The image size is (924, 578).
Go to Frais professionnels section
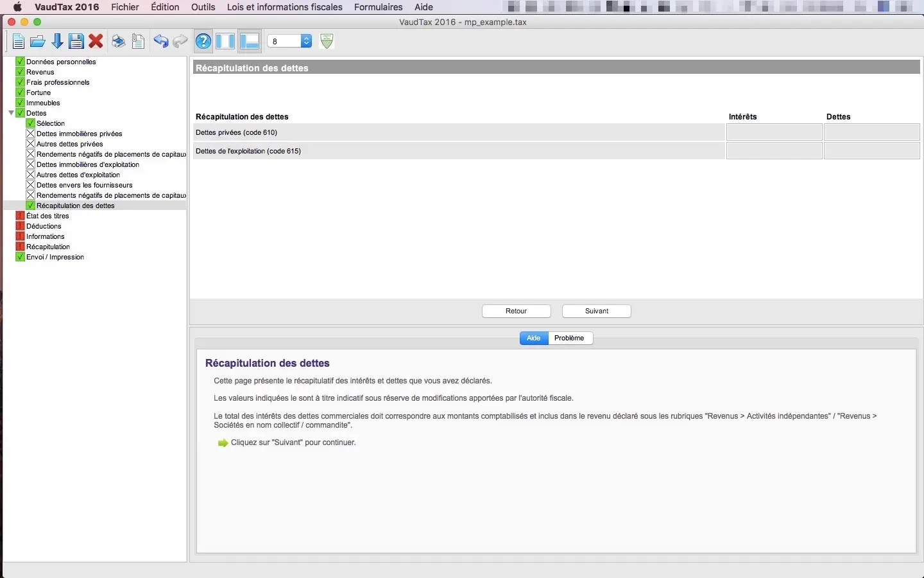(x=58, y=82)
